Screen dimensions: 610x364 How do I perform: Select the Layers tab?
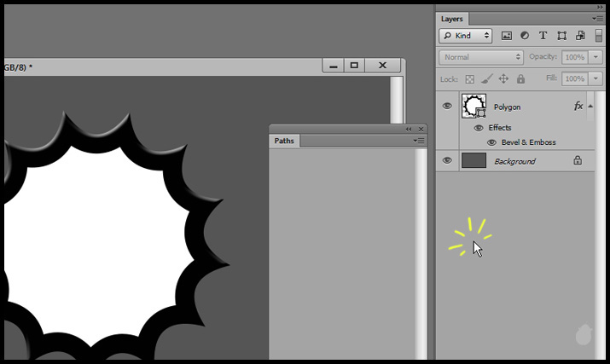(452, 19)
